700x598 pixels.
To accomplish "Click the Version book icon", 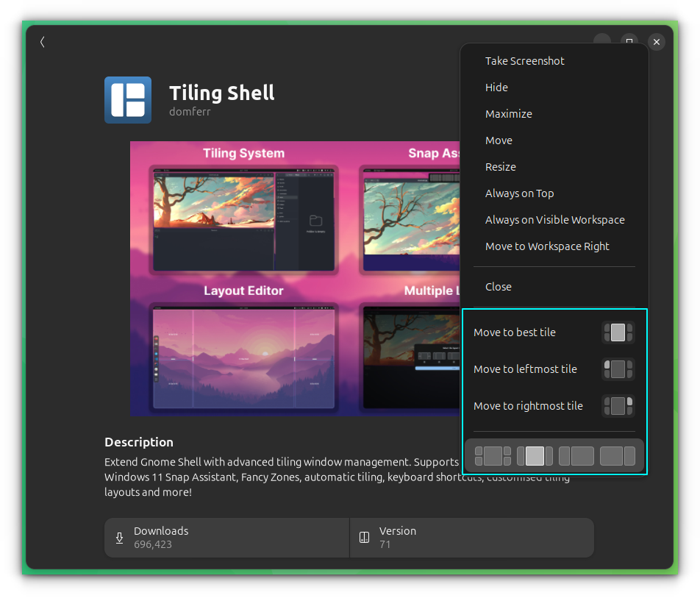I will click(x=364, y=537).
